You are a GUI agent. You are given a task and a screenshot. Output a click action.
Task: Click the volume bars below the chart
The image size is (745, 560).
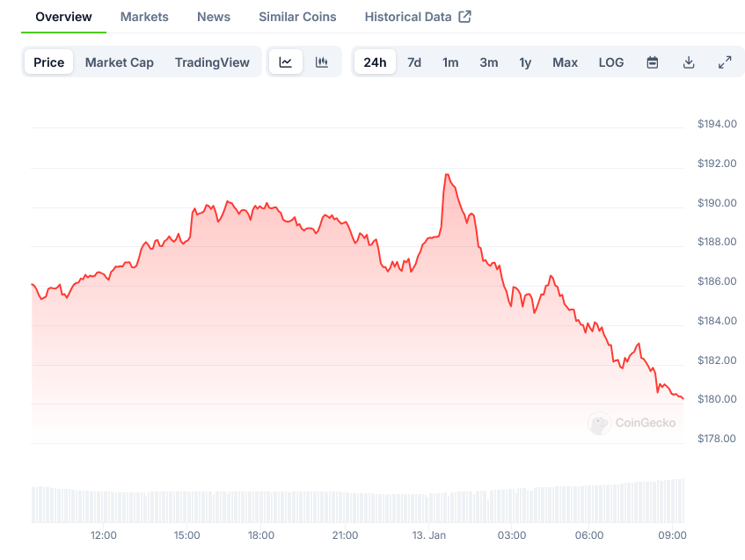click(352, 506)
